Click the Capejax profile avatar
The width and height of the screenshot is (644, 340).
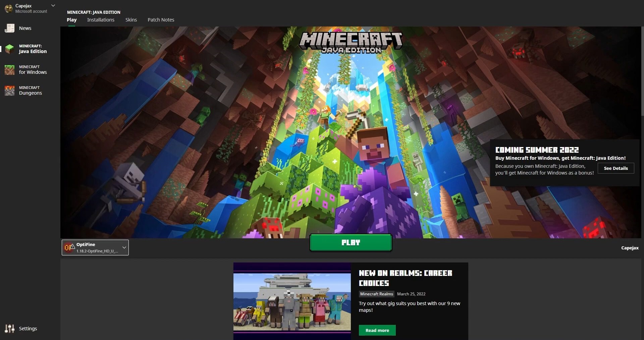[8, 8]
